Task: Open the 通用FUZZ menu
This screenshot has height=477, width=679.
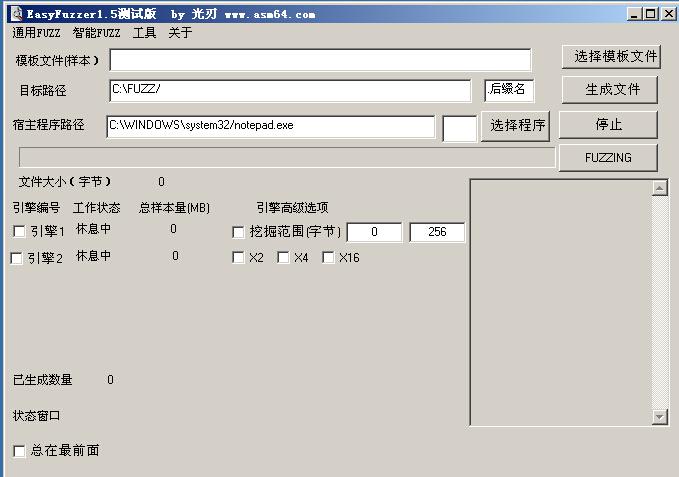Action: pos(36,33)
